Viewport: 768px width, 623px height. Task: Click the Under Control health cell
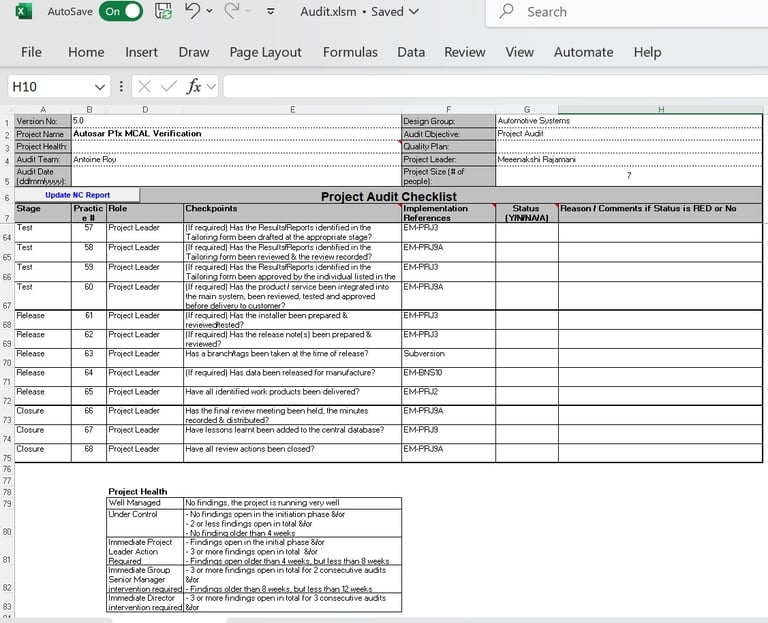click(x=145, y=523)
